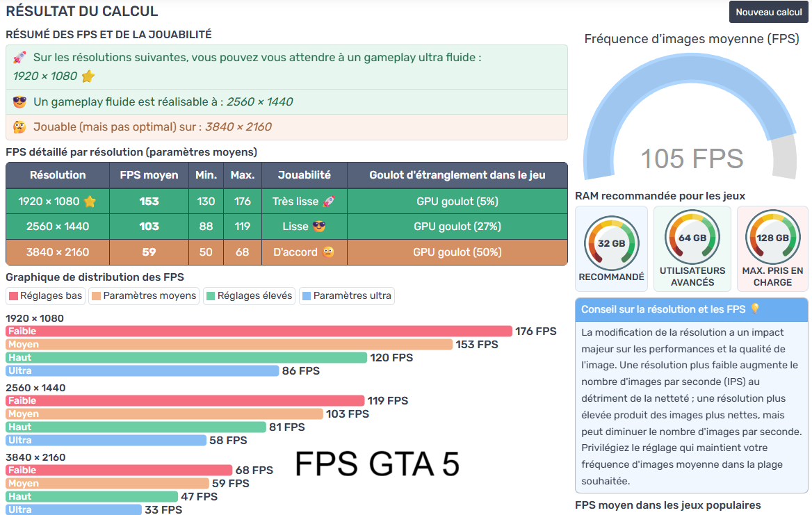Click the thinking emoji in the Jouable line

click(19, 127)
